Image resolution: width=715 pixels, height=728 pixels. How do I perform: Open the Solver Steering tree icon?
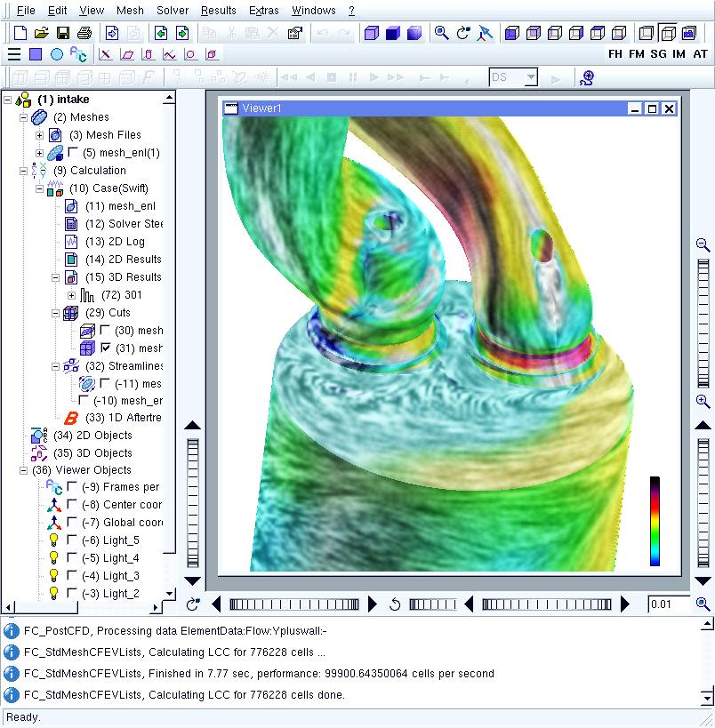[x=72, y=224]
